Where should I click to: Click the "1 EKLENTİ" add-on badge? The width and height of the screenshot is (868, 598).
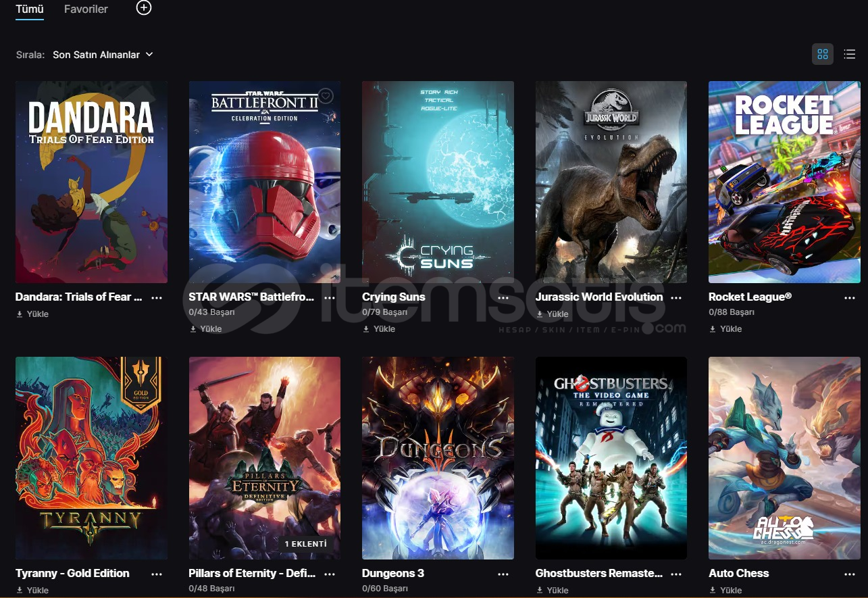[x=306, y=544]
